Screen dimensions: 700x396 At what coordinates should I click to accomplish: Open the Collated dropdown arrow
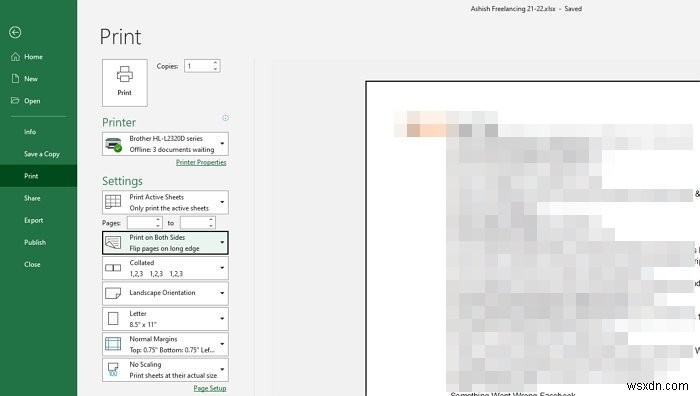click(x=222, y=268)
